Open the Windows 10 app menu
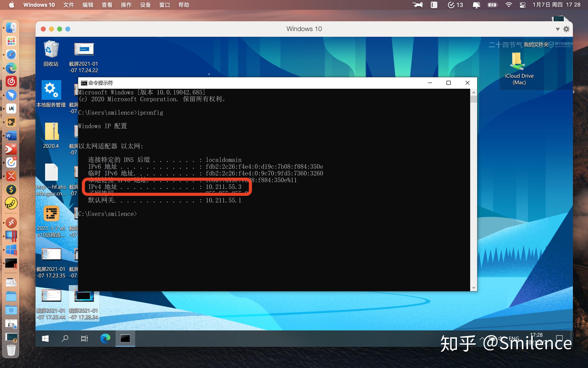Viewport: 588px width, 368px height. pyautogui.click(x=39, y=5)
